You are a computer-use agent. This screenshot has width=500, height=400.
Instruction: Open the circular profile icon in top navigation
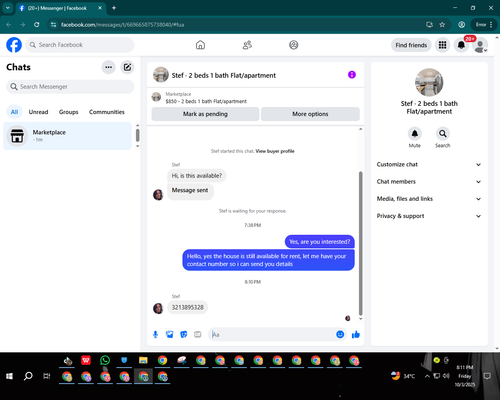pos(294,45)
